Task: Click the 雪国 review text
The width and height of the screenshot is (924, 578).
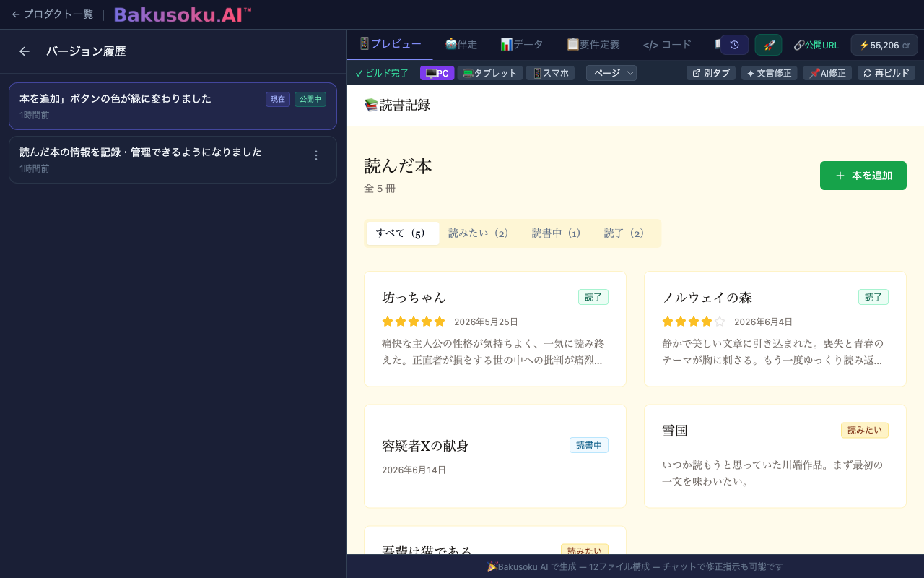Action: [x=772, y=473]
